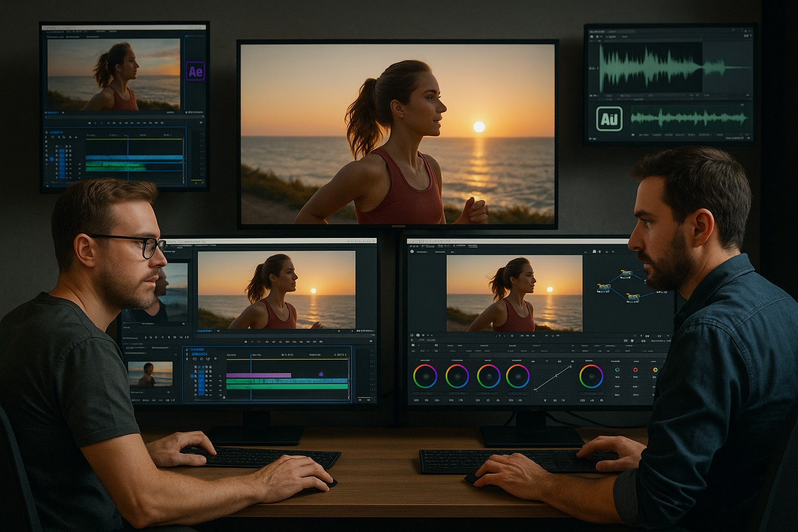The image size is (798, 532).
Task: Select the purple clip on the timeline
Action: click(x=258, y=375)
